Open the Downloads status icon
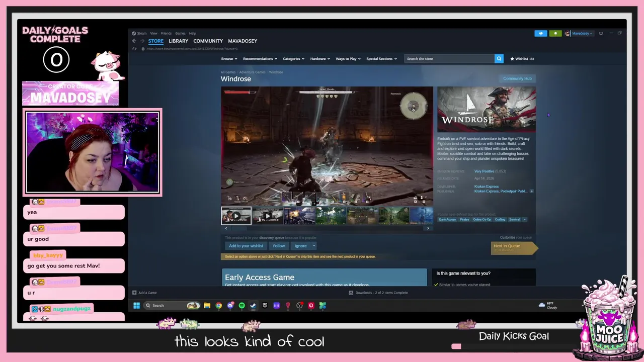This screenshot has width=644, height=362. pos(351,293)
